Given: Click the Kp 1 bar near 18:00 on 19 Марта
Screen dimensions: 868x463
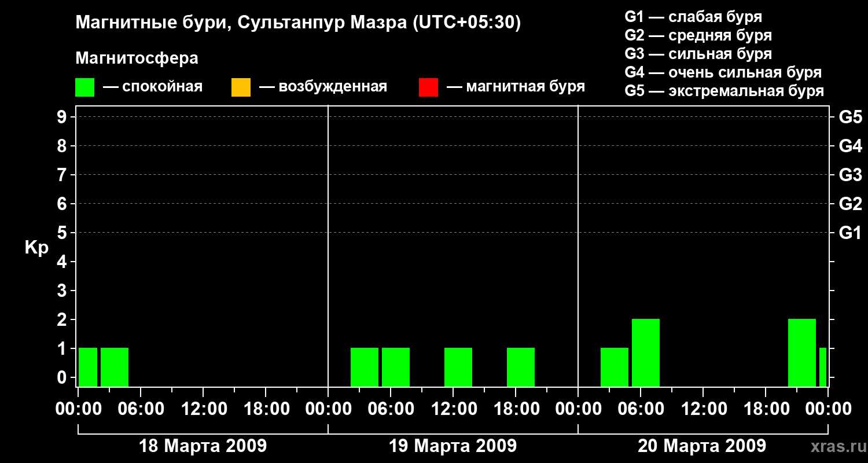Looking at the screenshot, I should 521,367.
